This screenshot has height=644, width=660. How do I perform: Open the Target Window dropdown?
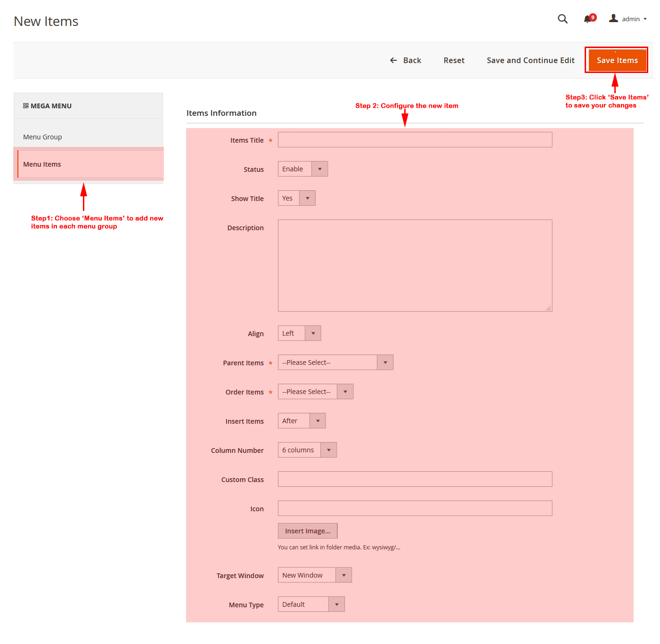click(x=315, y=575)
